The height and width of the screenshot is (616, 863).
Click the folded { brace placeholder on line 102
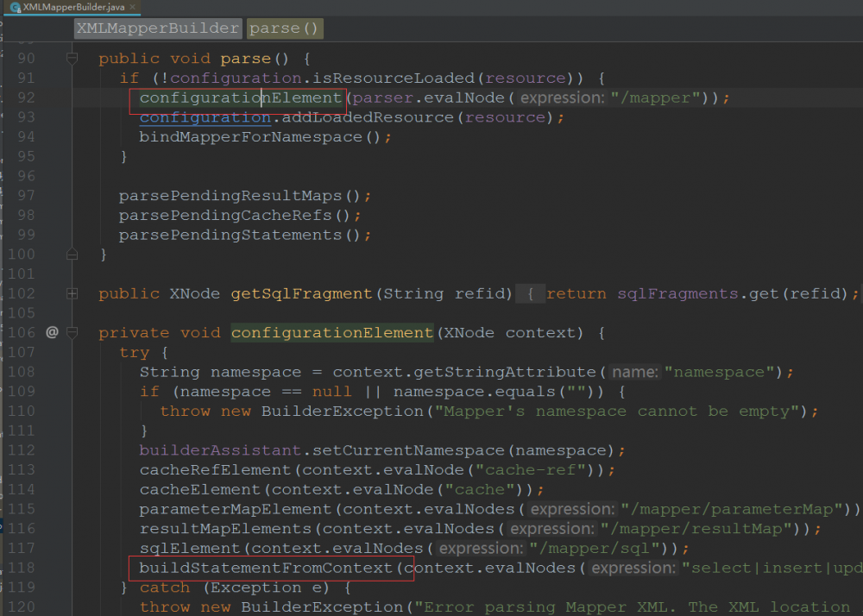pyautogui.click(x=531, y=293)
